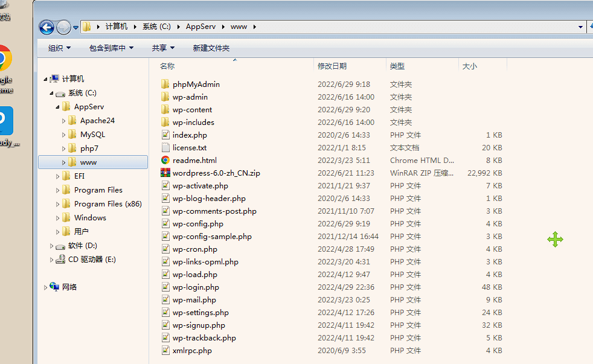593x364 pixels.
Task: Select MySQL in the folder tree
Action: coord(92,134)
